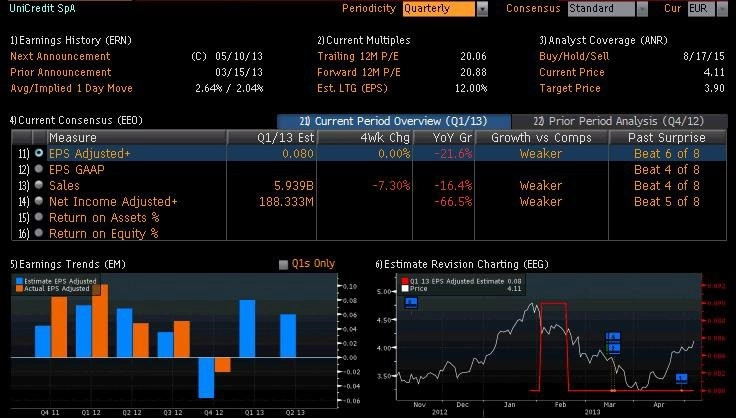Click the Est. LTG (EPS) label
The image size is (736, 418).
point(353,88)
